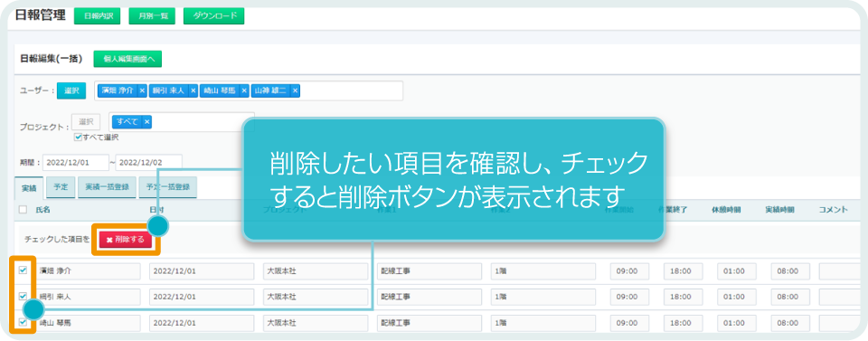Click the 01:00 break time in 溝畑 浄介 row
The image size is (868, 341).
(737, 271)
